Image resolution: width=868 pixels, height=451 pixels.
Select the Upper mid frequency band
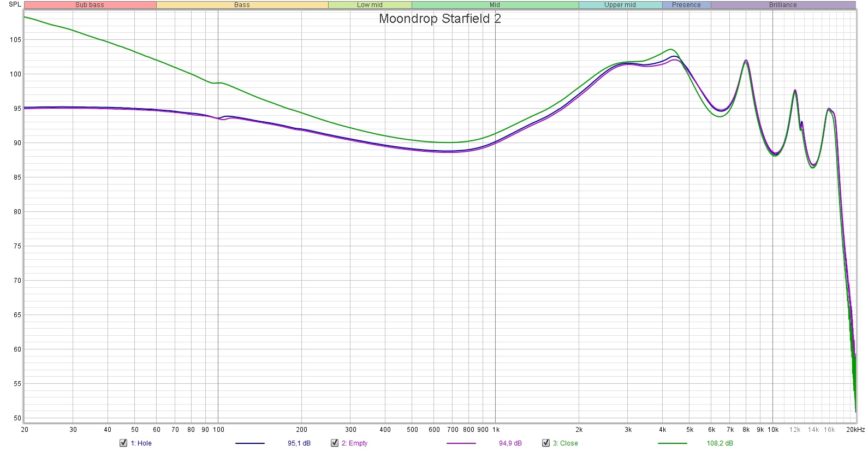[x=620, y=5]
